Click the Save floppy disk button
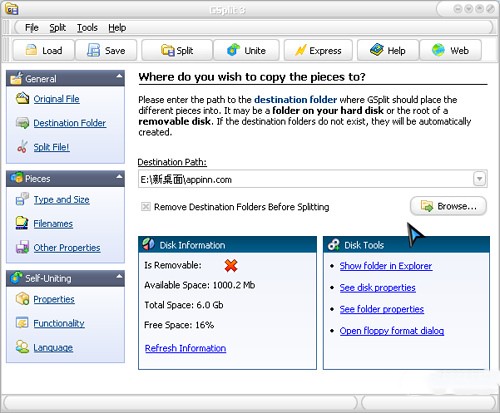The image size is (500, 413). 106,50
